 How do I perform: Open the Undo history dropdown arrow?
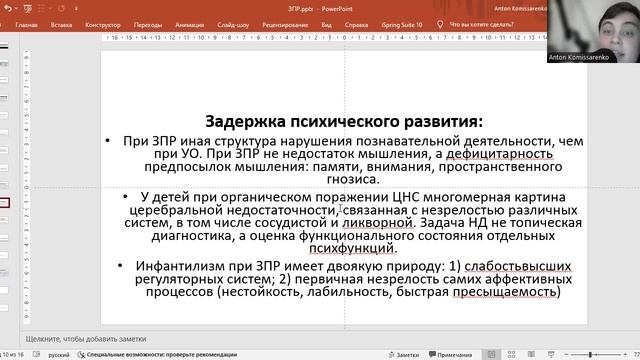(x=16, y=9)
